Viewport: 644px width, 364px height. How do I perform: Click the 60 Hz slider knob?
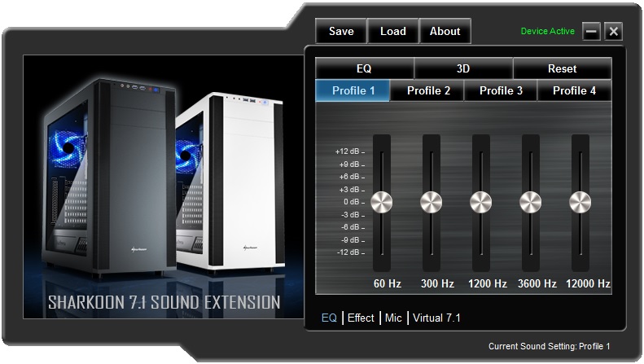click(x=382, y=202)
